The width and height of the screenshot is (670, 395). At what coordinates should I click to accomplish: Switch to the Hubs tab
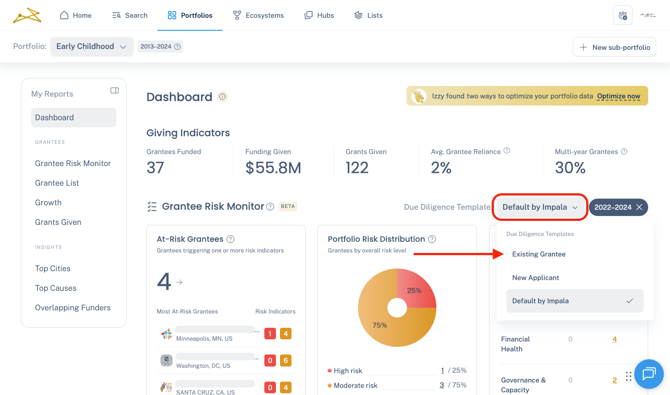click(x=319, y=15)
